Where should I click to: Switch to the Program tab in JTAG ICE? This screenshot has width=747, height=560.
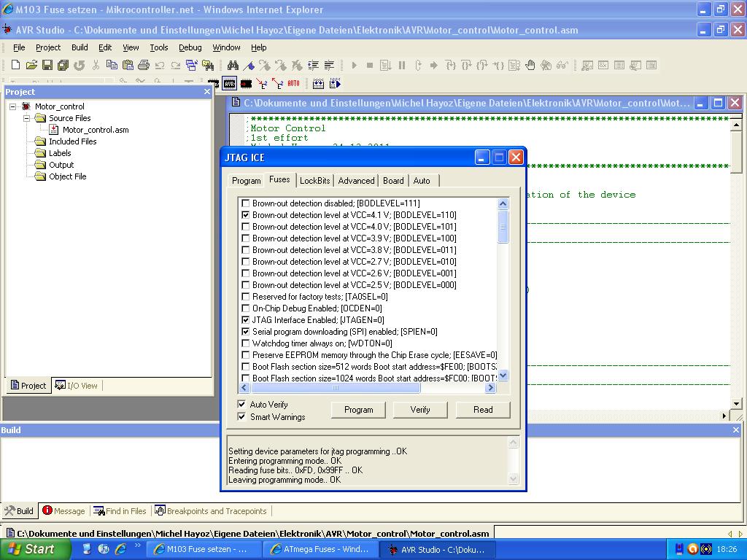(247, 181)
